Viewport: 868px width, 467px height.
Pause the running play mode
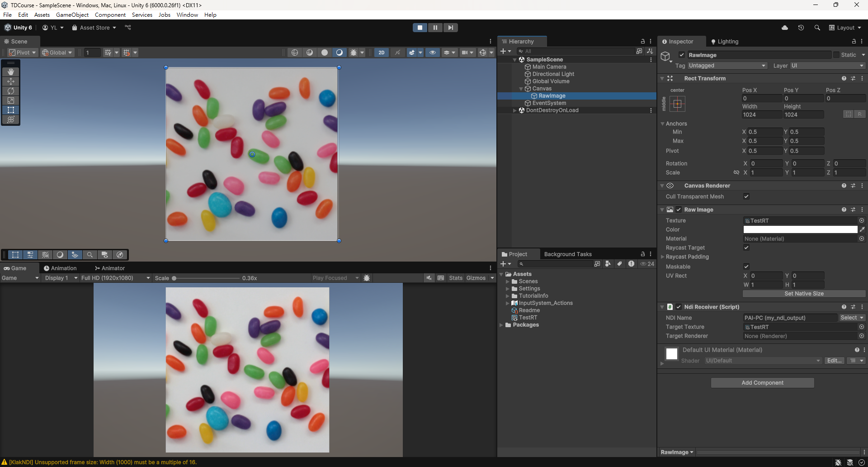(435, 28)
